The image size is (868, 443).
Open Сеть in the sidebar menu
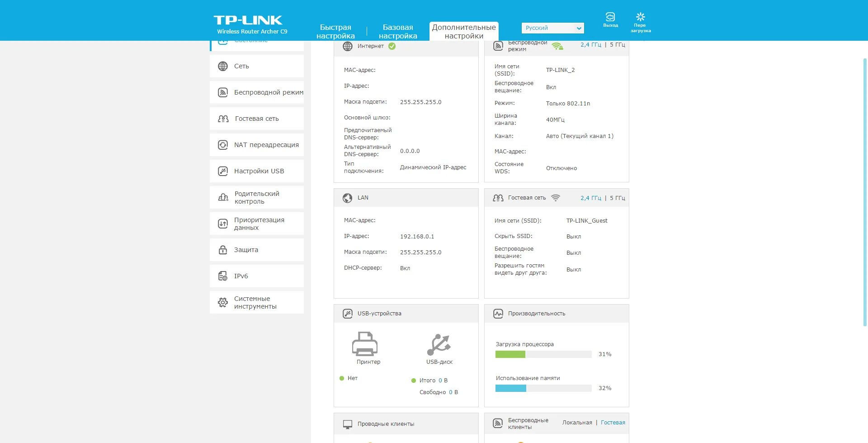pos(257,66)
